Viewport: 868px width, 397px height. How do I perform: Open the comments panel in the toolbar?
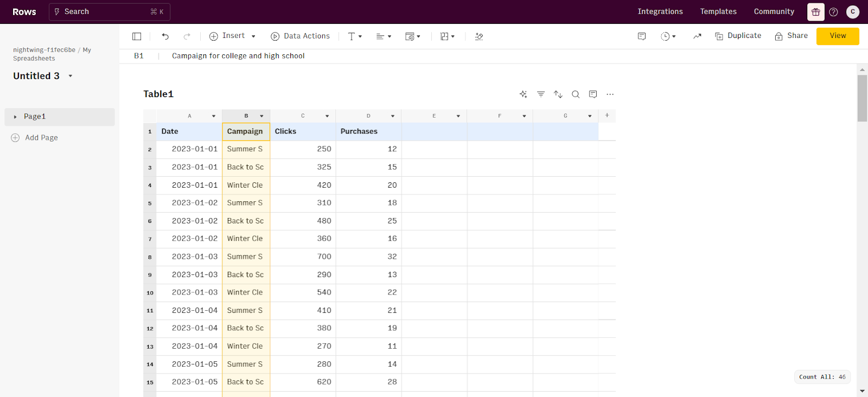pyautogui.click(x=642, y=36)
